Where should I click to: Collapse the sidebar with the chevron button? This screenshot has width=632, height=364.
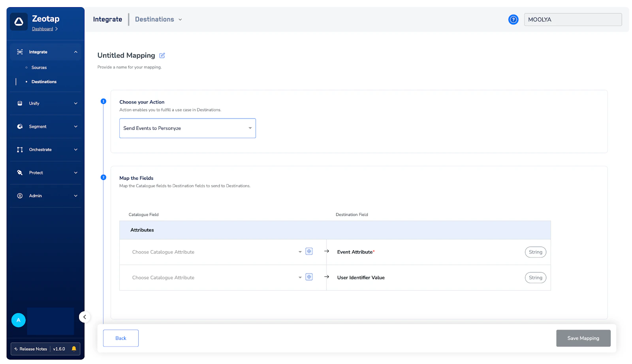(x=85, y=317)
